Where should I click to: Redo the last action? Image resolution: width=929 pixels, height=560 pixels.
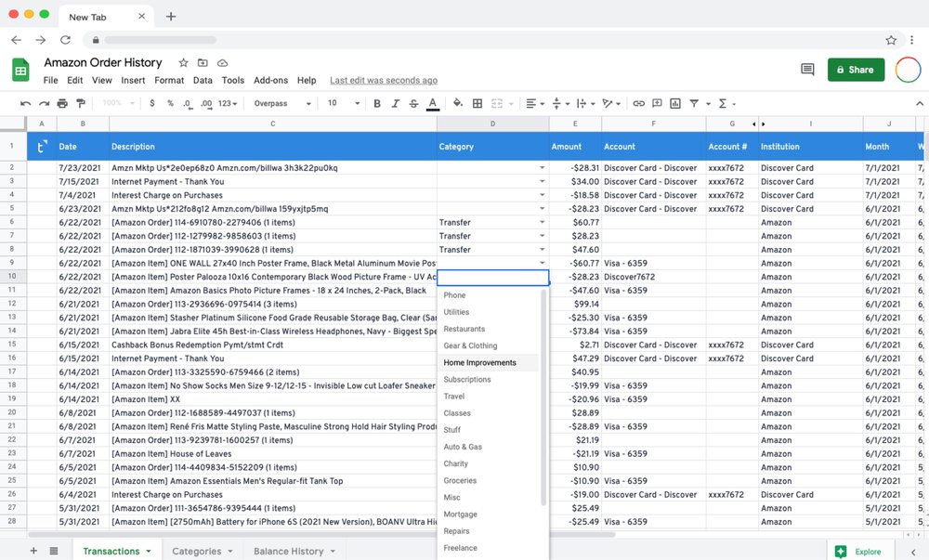pos(44,104)
